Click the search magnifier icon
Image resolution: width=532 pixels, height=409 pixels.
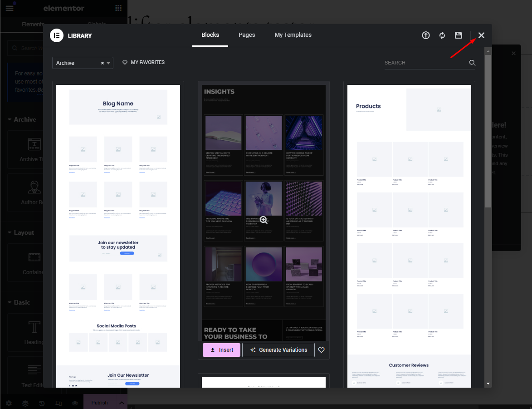[472, 63]
